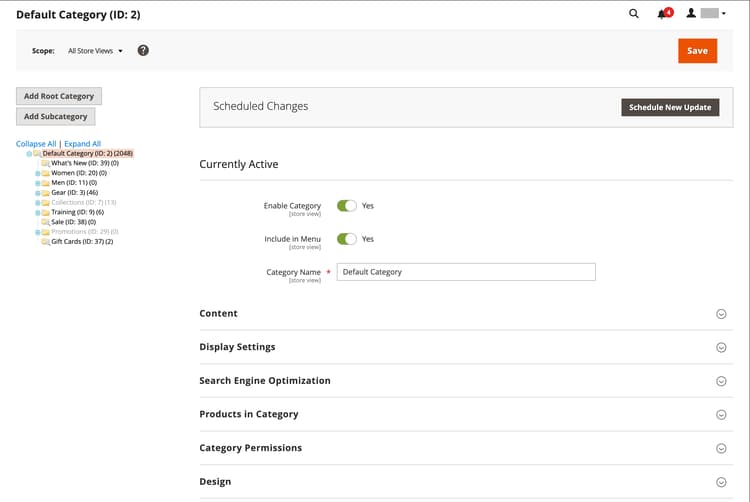This screenshot has width=750, height=502.
Task: Select Gift Cards (ID: 37) tree node
Action: click(x=82, y=241)
